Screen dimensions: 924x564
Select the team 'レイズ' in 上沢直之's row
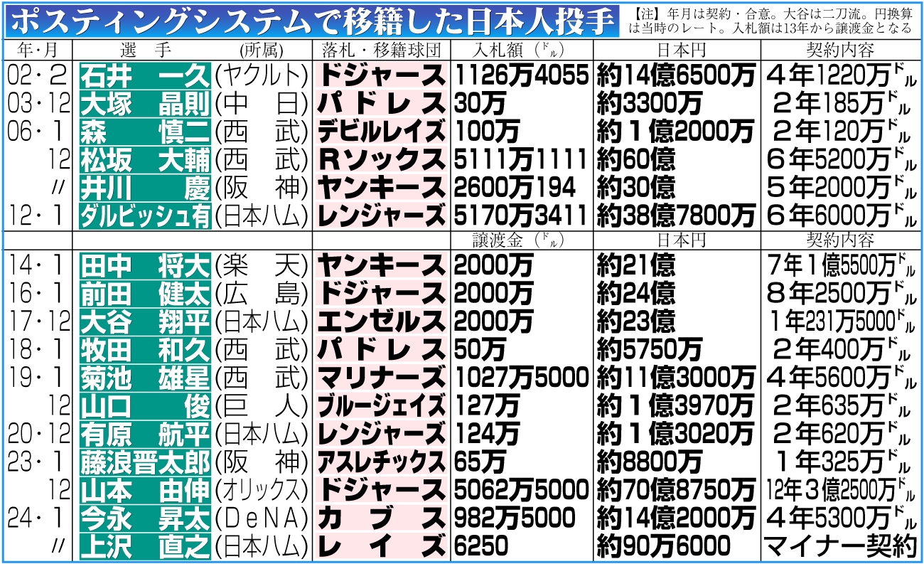click(x=382, y=546)
